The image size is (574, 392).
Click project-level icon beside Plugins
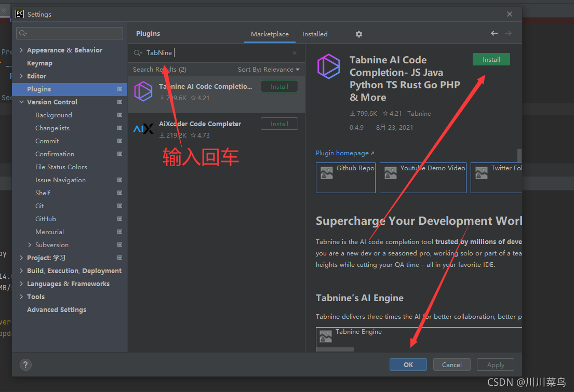(x=119, y=89)
